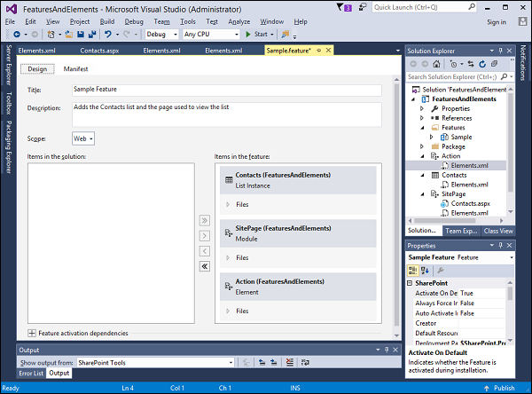Image resolution: width=532 pixels, height=394 pixels.
Task: Click the Toggle Word Wrap icon in Output
Action: pyautogui.click(x=305, y=363)
